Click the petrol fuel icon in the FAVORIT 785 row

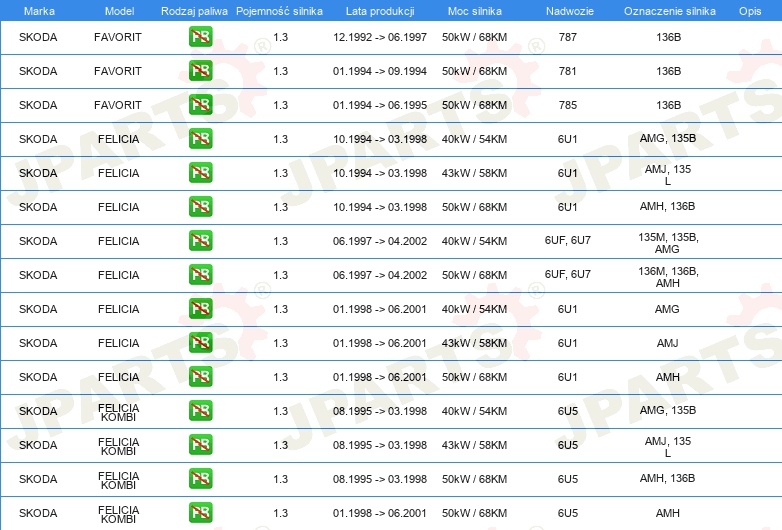200,104
